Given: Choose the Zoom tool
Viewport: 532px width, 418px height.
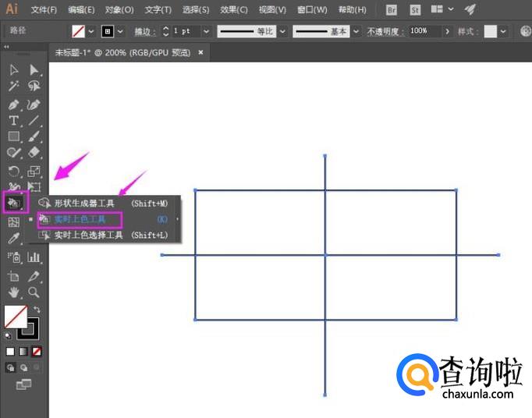Looking at the screenshot, I should [34, 292].
